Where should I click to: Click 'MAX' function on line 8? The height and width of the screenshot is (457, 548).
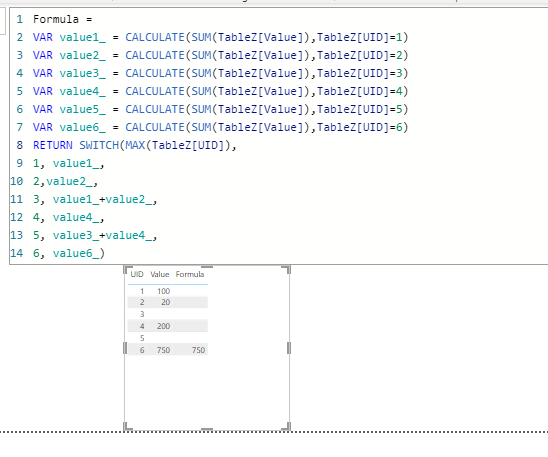[x=135, y=145]
